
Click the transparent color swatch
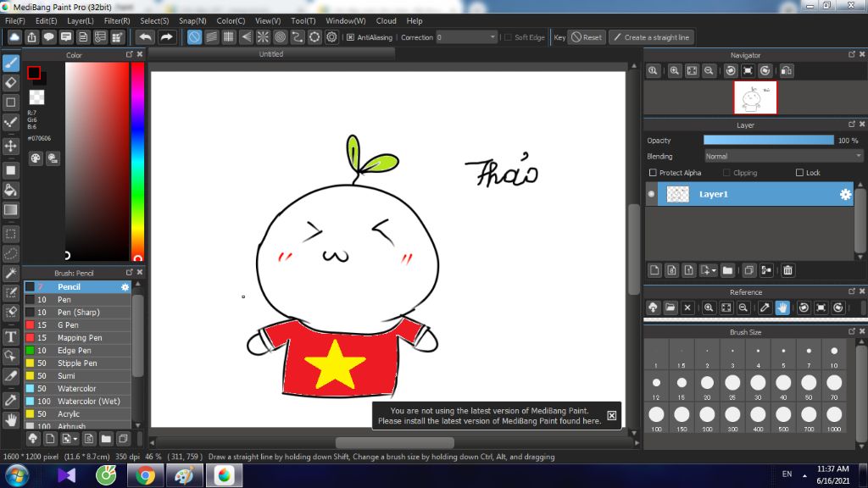pos(36,97)
